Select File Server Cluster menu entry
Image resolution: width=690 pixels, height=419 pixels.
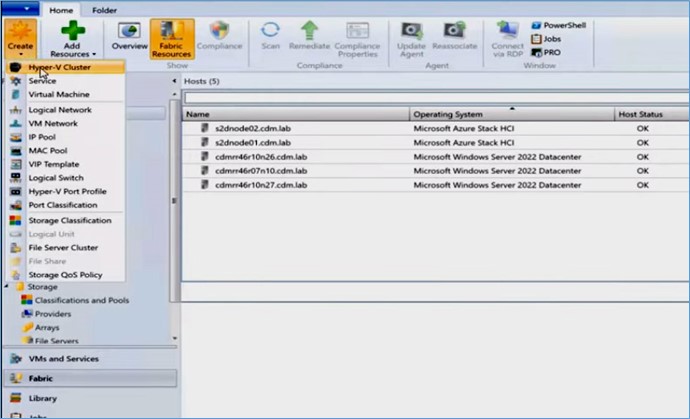tap(65, 248)
